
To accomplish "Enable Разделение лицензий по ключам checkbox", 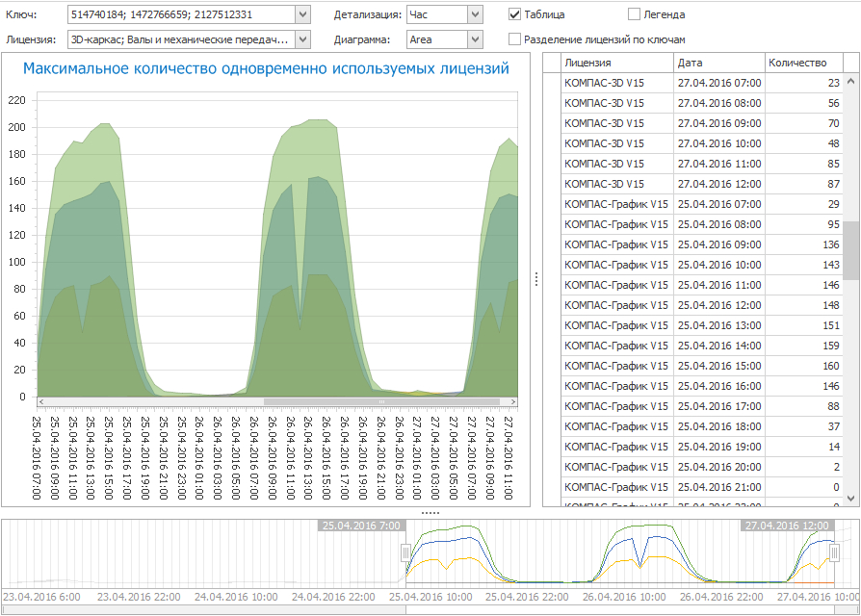I will pyautogui.click(x=515, y=39).
